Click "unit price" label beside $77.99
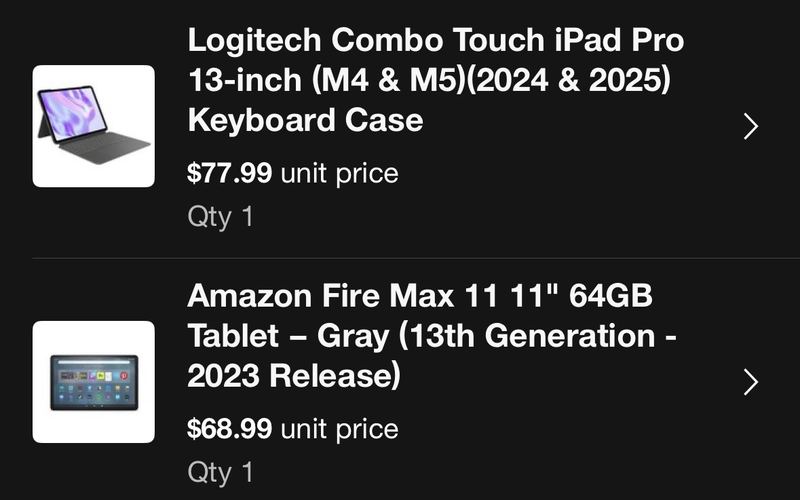This screenshot has width=800, height=500. [339, 173]
